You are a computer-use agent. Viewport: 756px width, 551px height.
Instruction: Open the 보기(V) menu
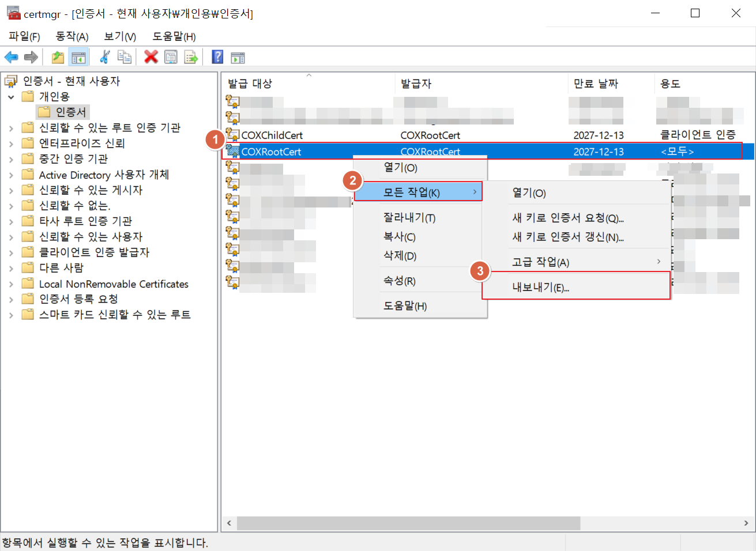120,36
